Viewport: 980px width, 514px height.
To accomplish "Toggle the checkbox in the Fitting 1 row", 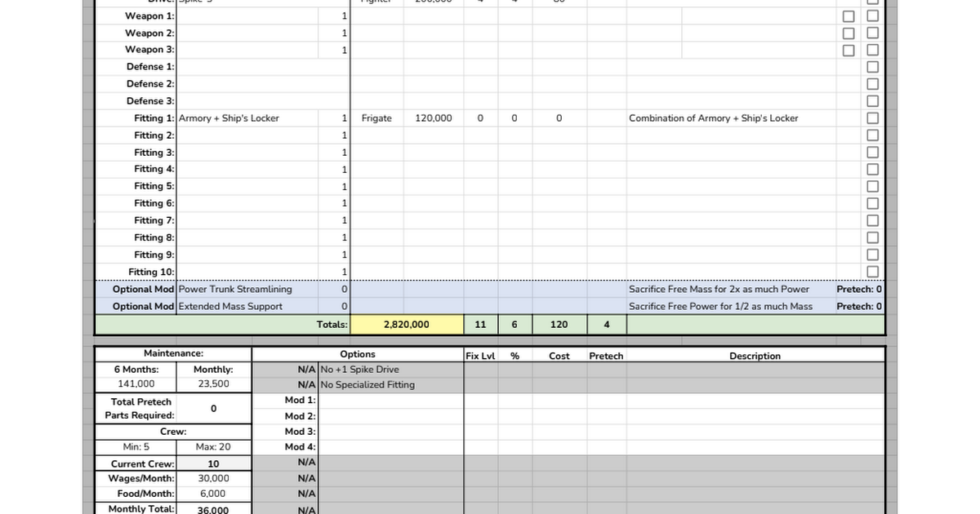I will click(x=872, y=118).
